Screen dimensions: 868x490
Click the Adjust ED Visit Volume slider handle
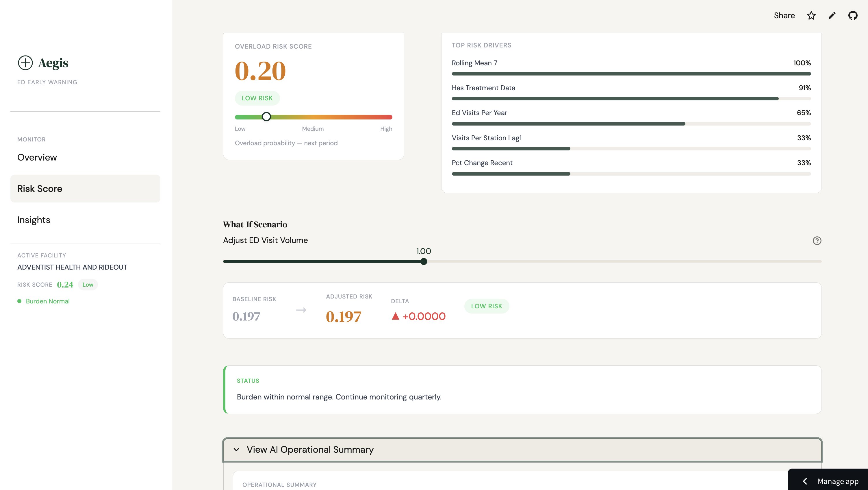tap(424, 261)
